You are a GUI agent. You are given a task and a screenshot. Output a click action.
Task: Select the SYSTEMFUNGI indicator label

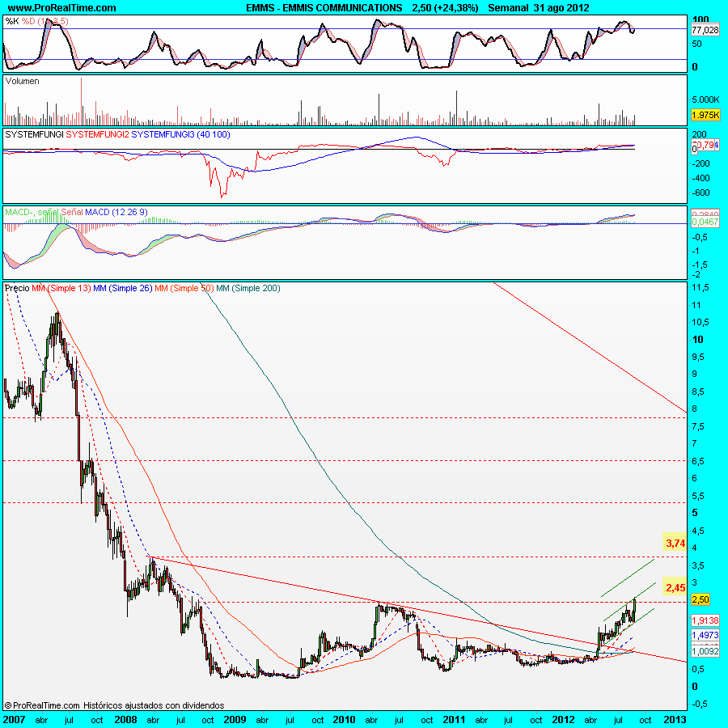(x=34, y=134)
